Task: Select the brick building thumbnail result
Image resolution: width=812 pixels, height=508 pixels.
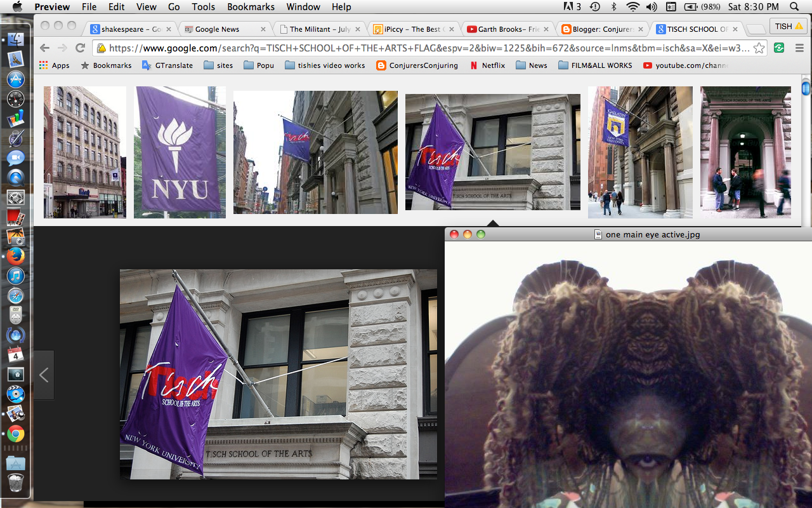Action: pyautogui.click(x=85, y=152)
